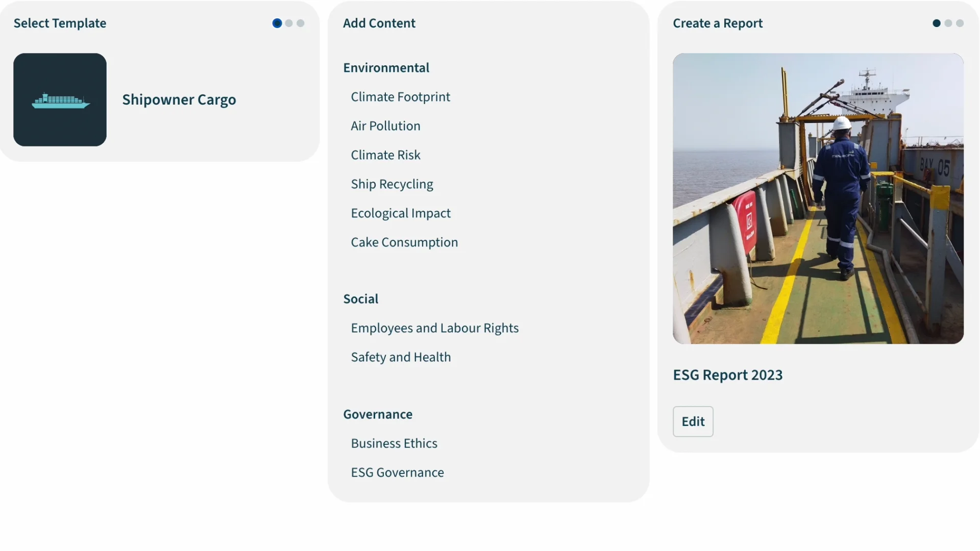Select Air Pollution content
The width and height of the screenshot is (980, 551).
tap(385, 126)
